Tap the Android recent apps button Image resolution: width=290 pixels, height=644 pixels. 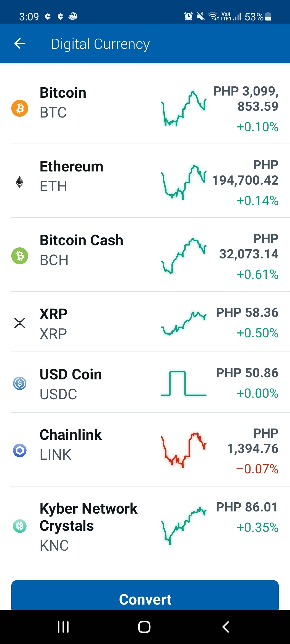[x=63, y=627]
